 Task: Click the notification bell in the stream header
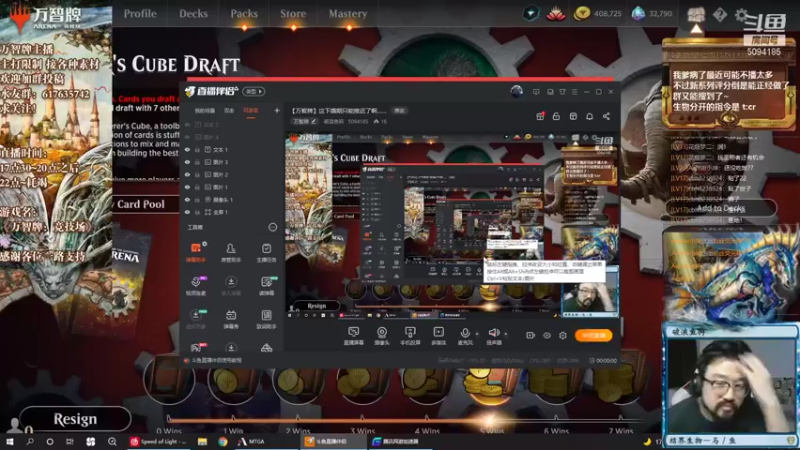coord(589,116)
